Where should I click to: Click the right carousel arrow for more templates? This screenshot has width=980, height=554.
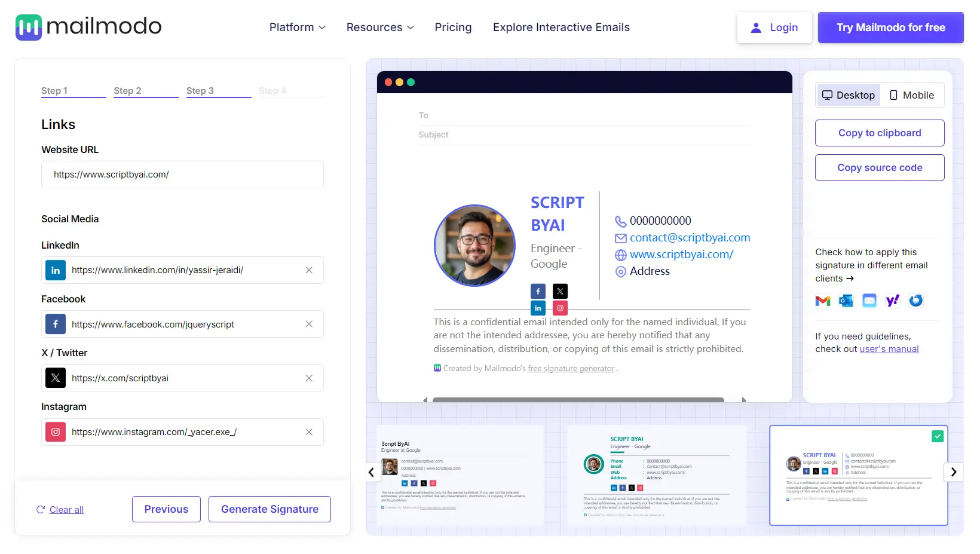[x=954, y=472]
